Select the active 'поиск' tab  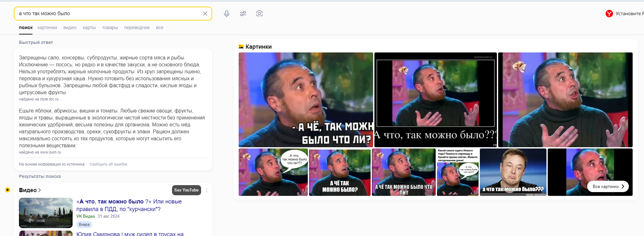click(26, 28)
